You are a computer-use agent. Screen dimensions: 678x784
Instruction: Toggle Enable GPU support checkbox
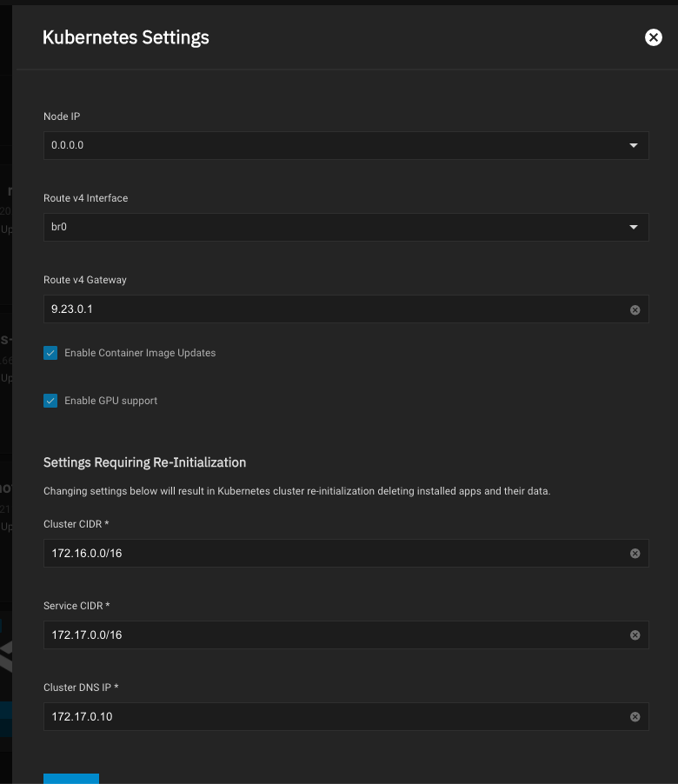[50, 401]
